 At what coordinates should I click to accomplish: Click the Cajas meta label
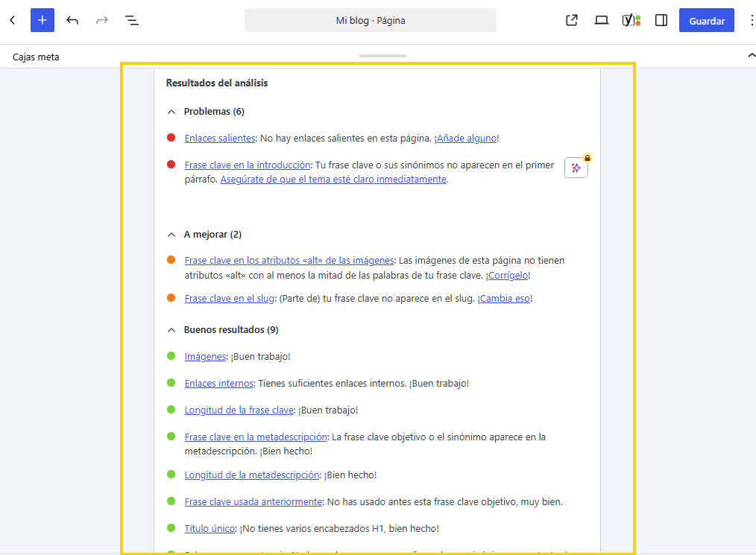click(x=37, y=57)
